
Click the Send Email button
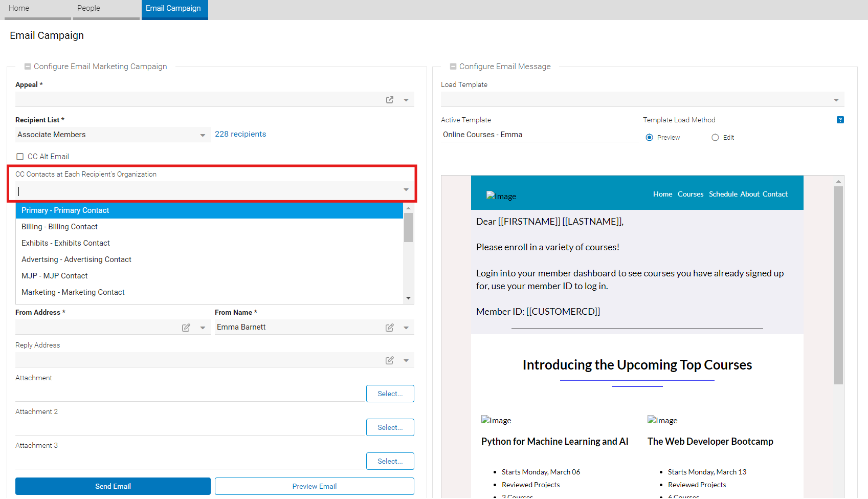(x=113, y=486)
